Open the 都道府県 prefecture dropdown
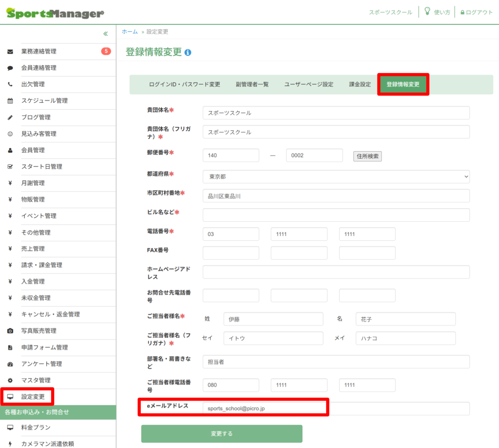Image resolution: width=499 pixels, height=448 pixels. 336,176
